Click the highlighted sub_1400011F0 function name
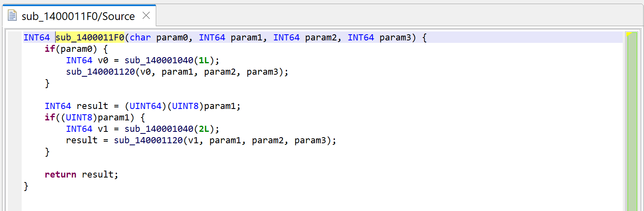Viewport: 644px width, 211px height. (x=90, y=38)
